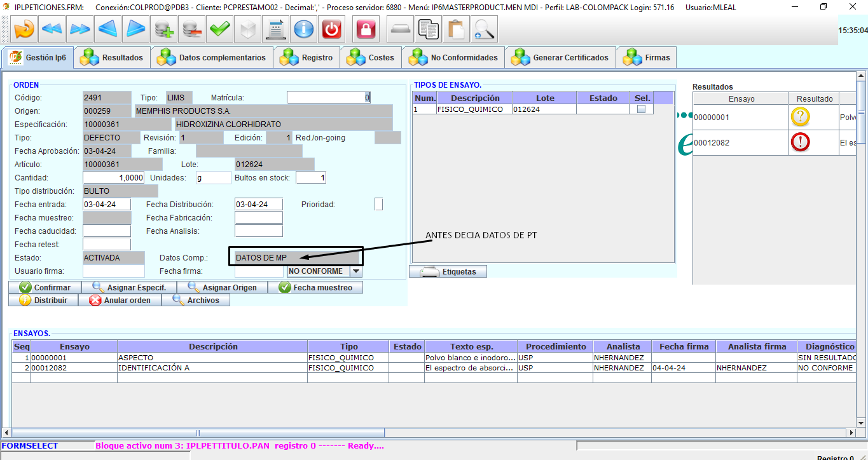Click the Fecha Fabricación field

(259, 217)
